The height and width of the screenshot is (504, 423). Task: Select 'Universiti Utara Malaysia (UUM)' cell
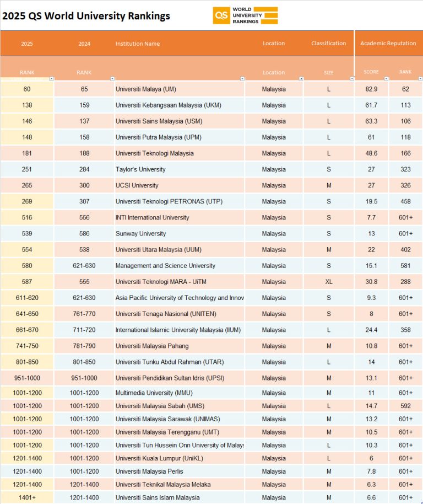(x=180, y=250)
